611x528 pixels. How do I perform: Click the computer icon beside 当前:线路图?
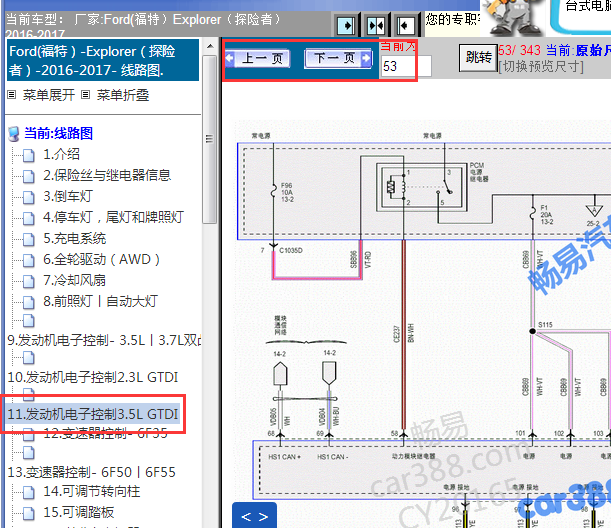pyautogui.click(x=14, y=134)
